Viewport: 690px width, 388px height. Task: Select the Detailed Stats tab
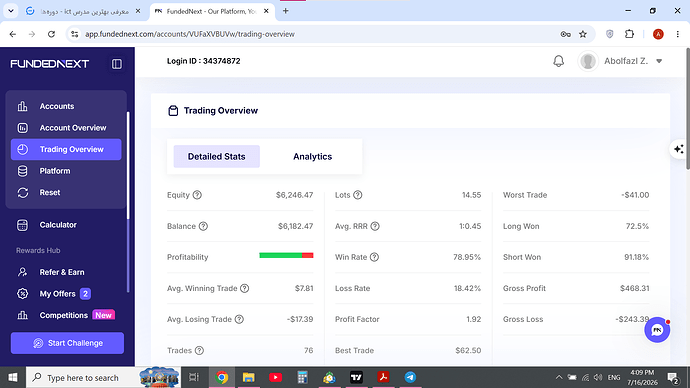pyautogui.click(x=217, y=157)
